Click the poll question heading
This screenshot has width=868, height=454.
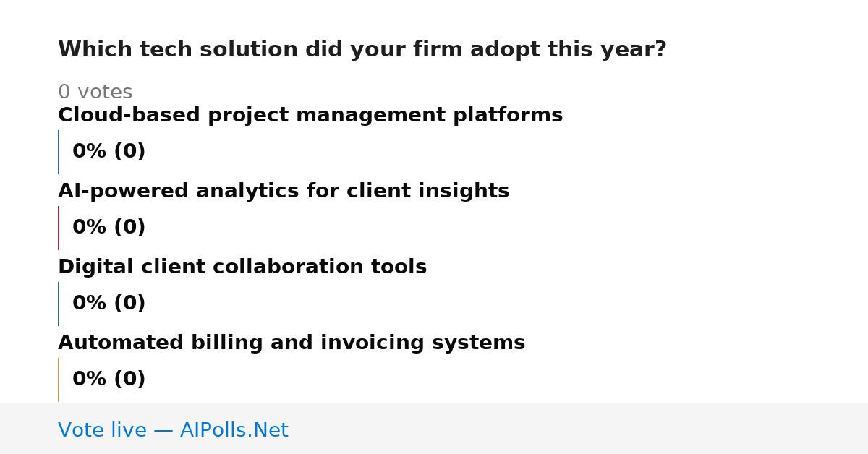click(x=362, y=50)
